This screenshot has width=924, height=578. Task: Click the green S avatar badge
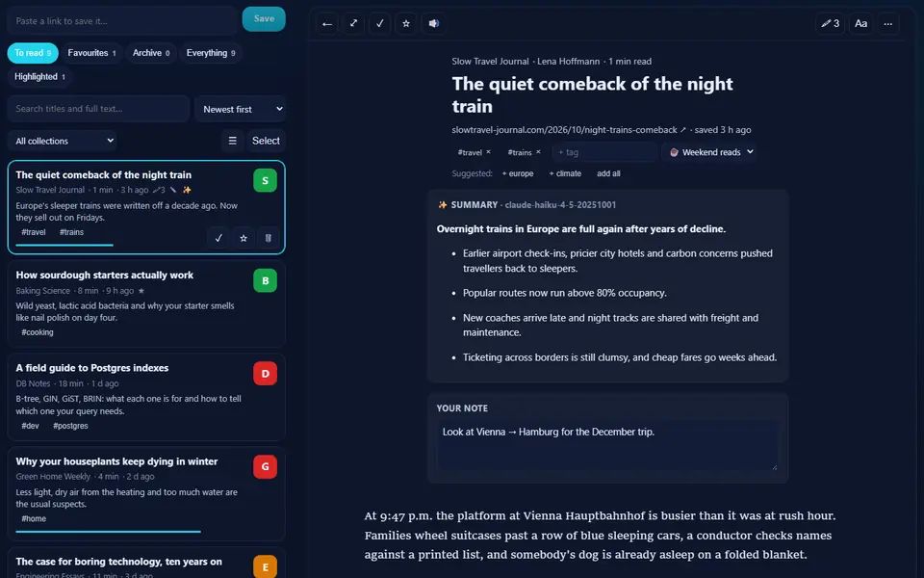pyautogui.click(x=266, y=180)
